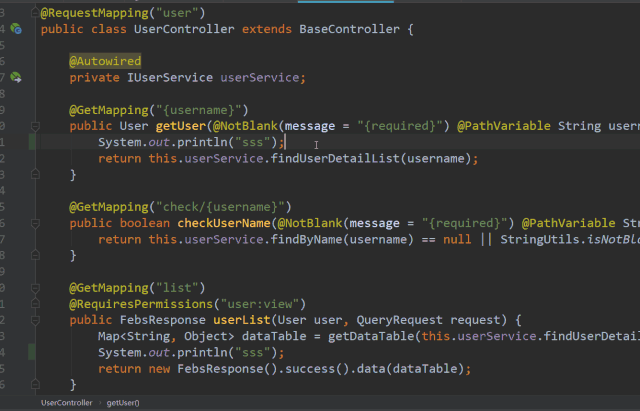The image size is (640, 411).
Task: Click the autowired dependency gutter icon beside userService field
Action: tap(16, 77)
